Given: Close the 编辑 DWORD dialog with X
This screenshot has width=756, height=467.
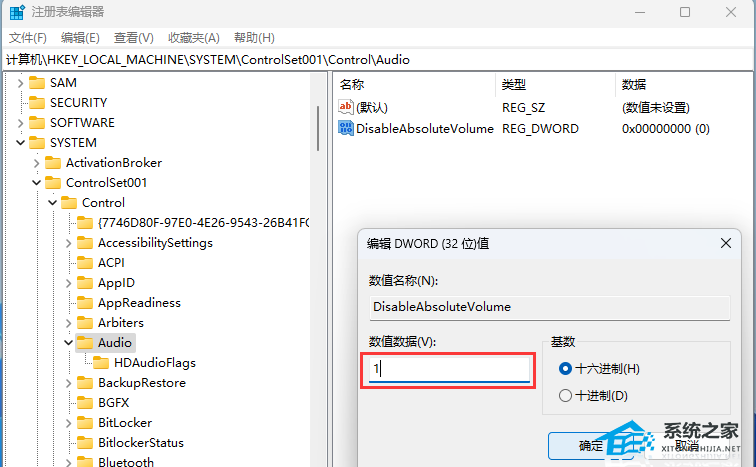Looking at the screenshot, I should pyautogui.click(x=726, y=243).
